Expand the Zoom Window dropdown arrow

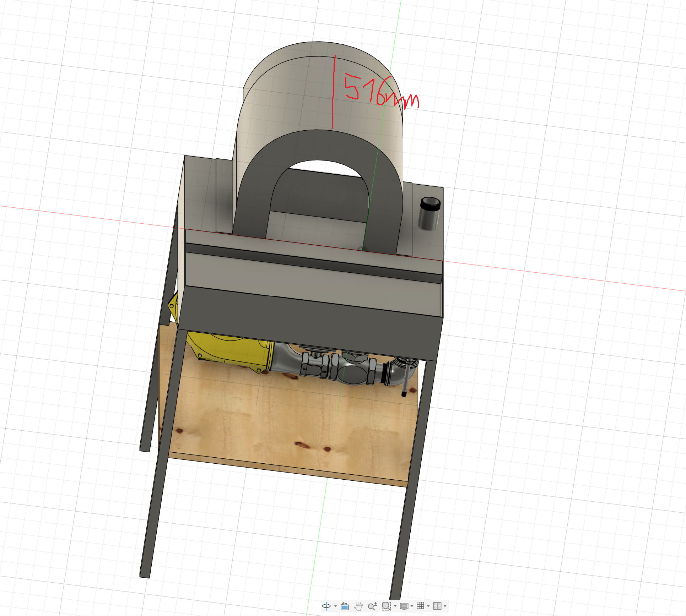pyautogui.click(x=395, y=606)
